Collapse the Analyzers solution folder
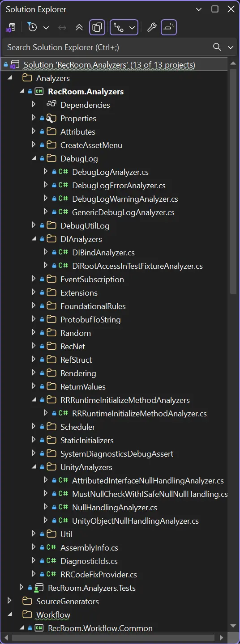Viewport: 240px width, 644px height. (x=10, y=78)
